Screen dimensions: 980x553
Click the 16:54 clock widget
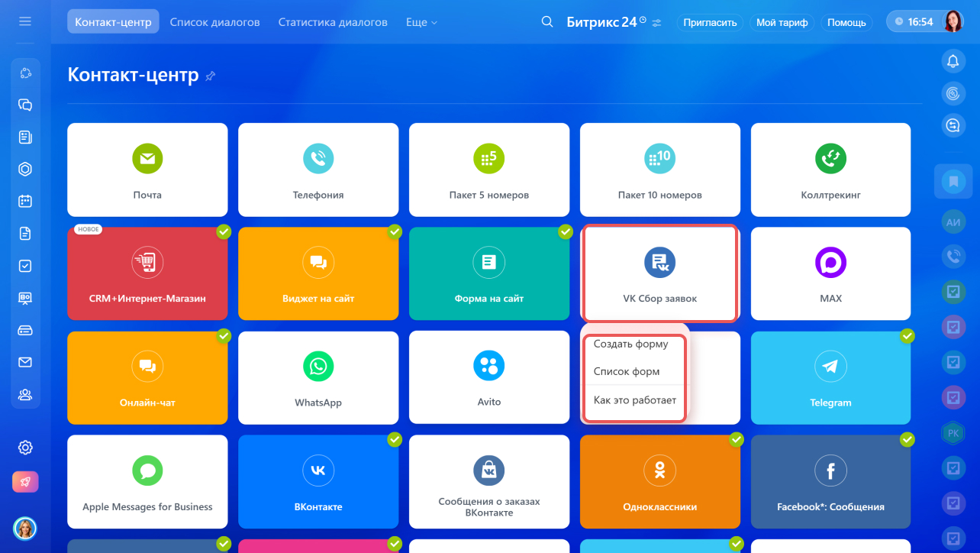point(914,22)
